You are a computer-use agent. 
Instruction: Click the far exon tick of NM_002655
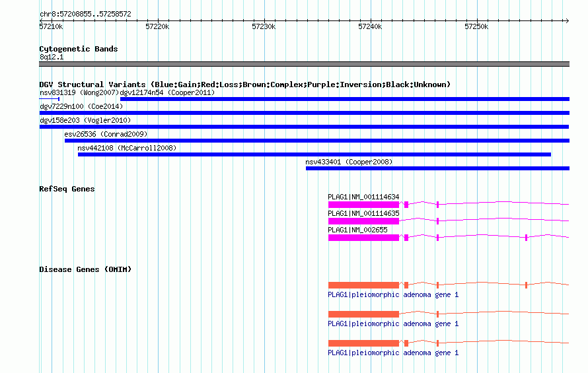[526, 238]
